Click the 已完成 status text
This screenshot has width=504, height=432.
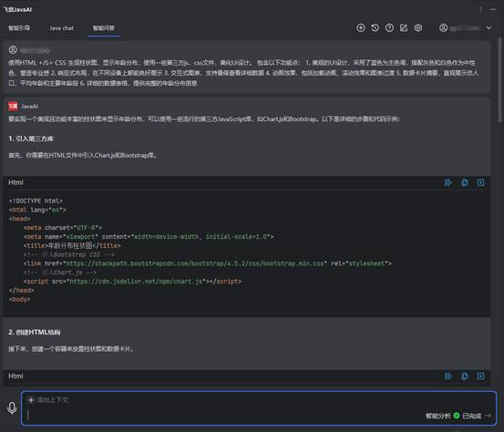pos(472,416)
